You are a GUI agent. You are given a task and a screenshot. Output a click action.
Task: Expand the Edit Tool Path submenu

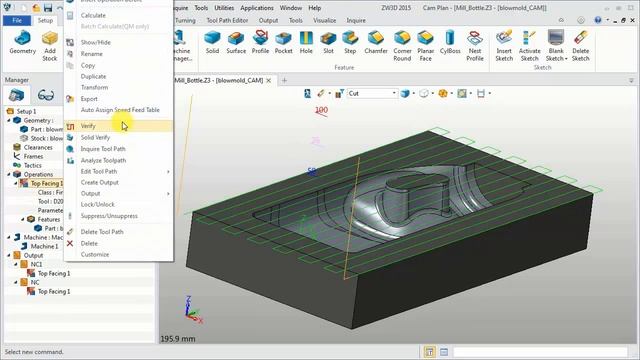168,172
